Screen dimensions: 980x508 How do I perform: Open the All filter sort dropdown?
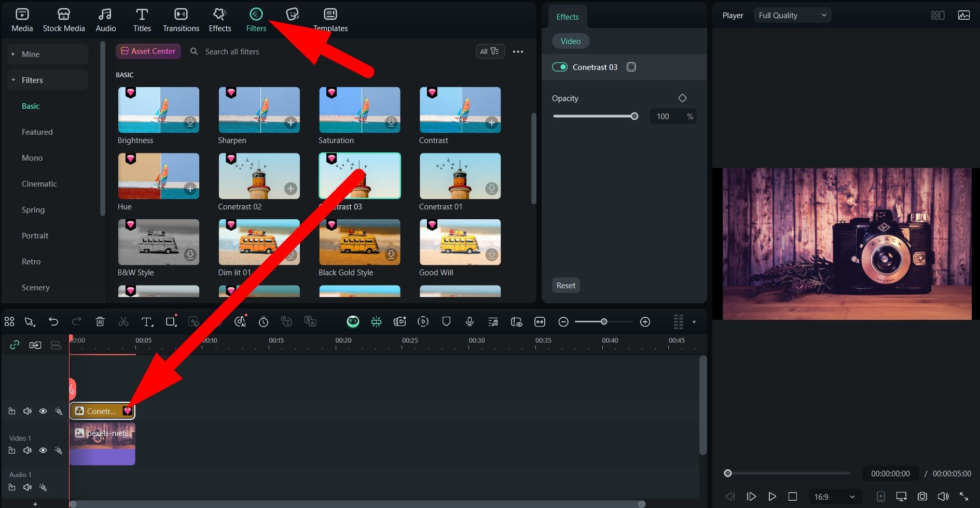(490, 51)
